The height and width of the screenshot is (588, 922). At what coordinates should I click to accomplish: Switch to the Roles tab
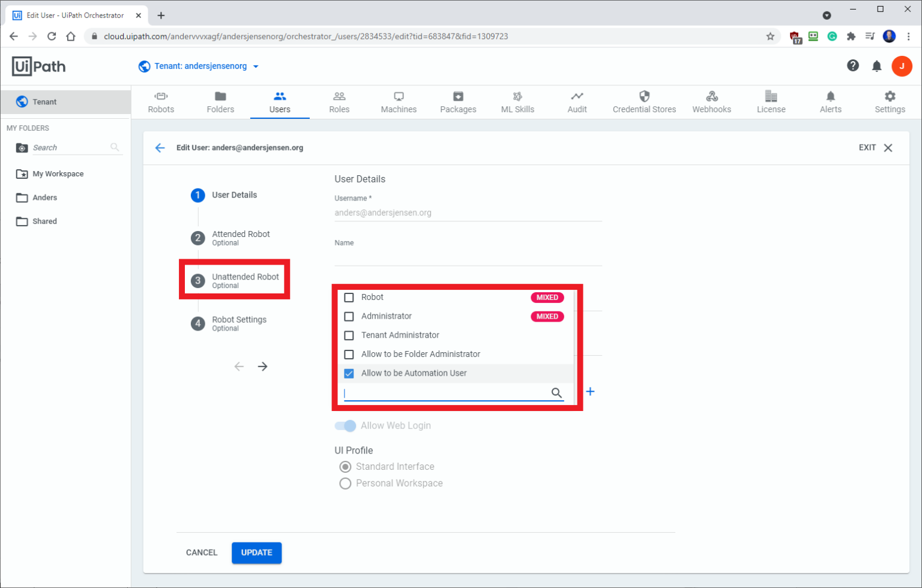pos(339,102)
